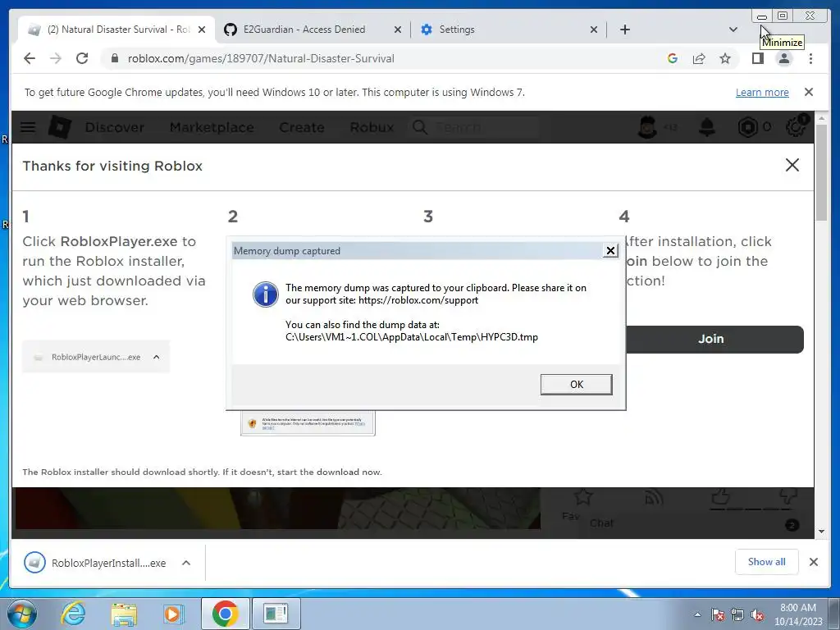Screen dimensions: 840x630
Task: Click the Learn more link in update bar
Action: [762, 92]
